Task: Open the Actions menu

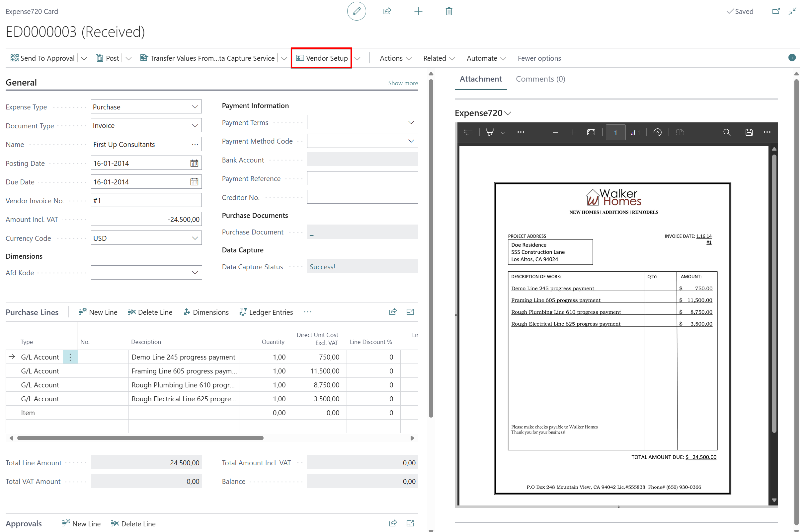Action: [x=395, y=58]
